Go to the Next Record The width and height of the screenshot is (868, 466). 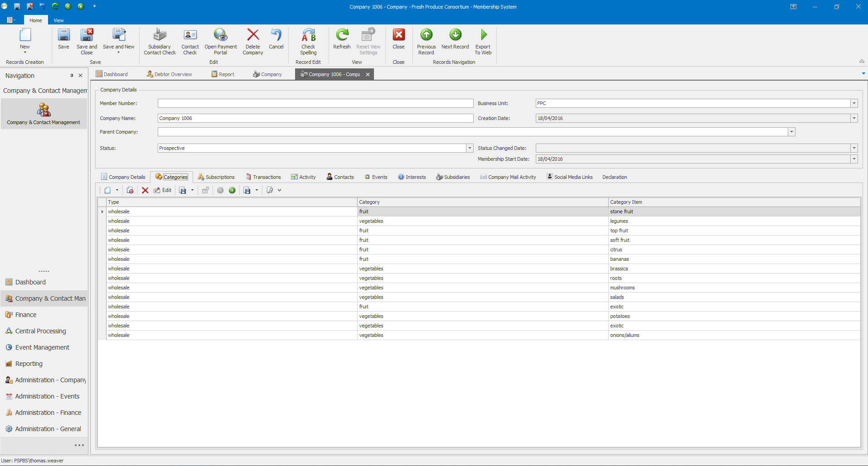coord(455,39)
